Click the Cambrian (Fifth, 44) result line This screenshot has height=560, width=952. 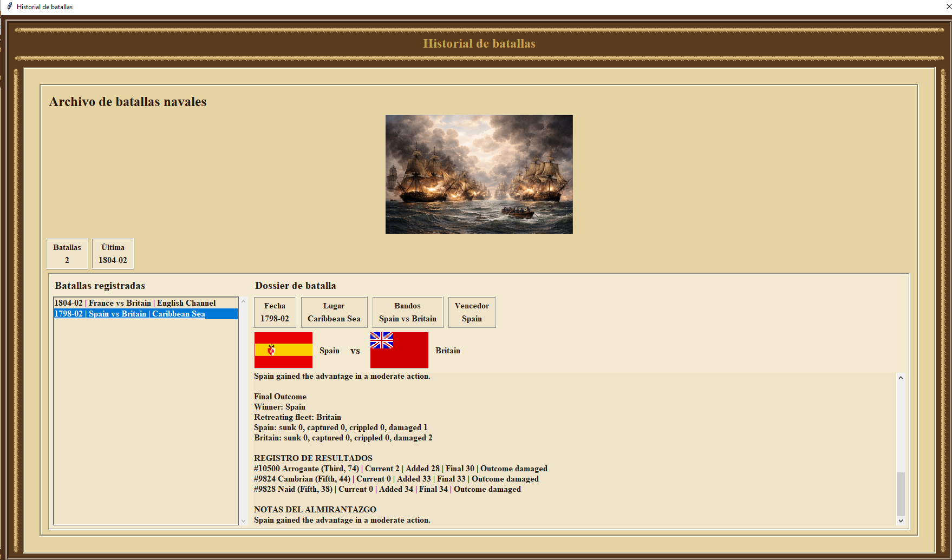tap(396, 479)
